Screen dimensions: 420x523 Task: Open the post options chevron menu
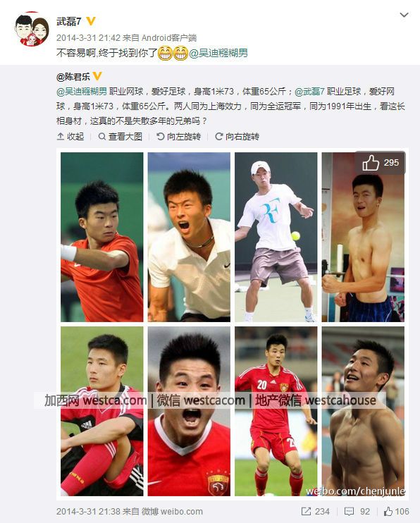[x=404, y=15]
